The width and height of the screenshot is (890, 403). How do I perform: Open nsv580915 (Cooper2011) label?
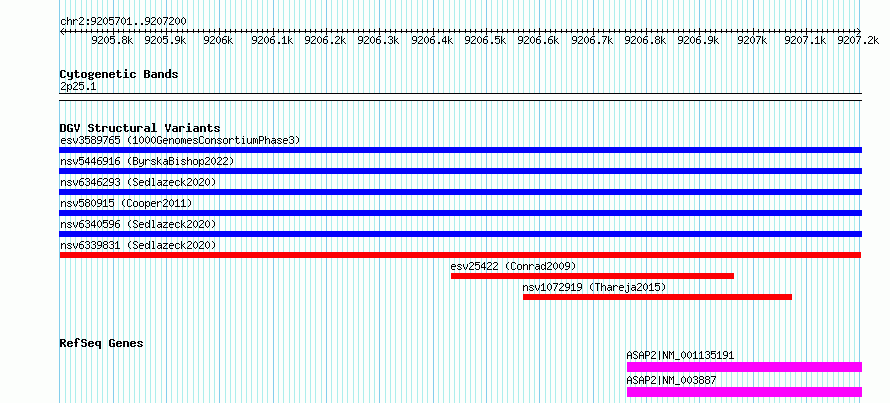[x=126, y=203]
